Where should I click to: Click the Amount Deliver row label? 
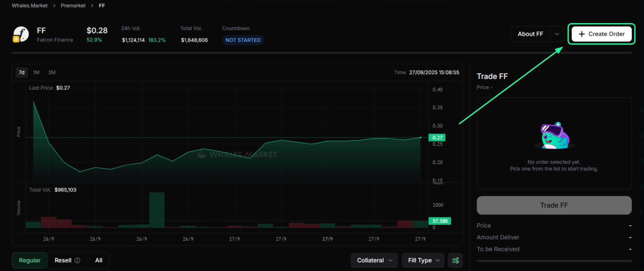[498, 237]
